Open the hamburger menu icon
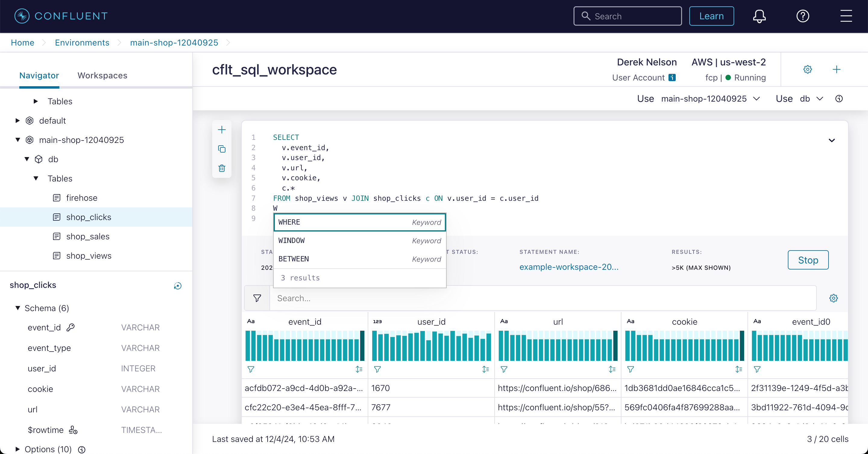This screenshot has height=454, width=868. tap(846, 16)
